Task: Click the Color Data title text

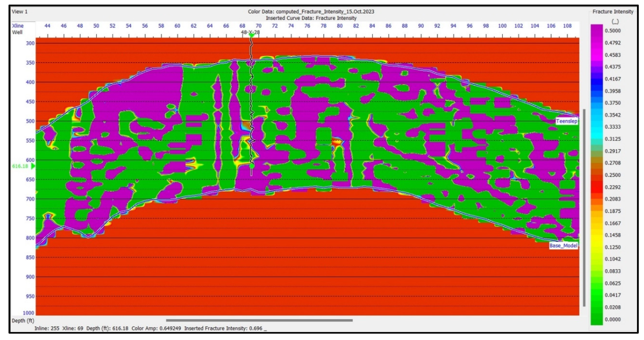Action: [x=311, y=12]
